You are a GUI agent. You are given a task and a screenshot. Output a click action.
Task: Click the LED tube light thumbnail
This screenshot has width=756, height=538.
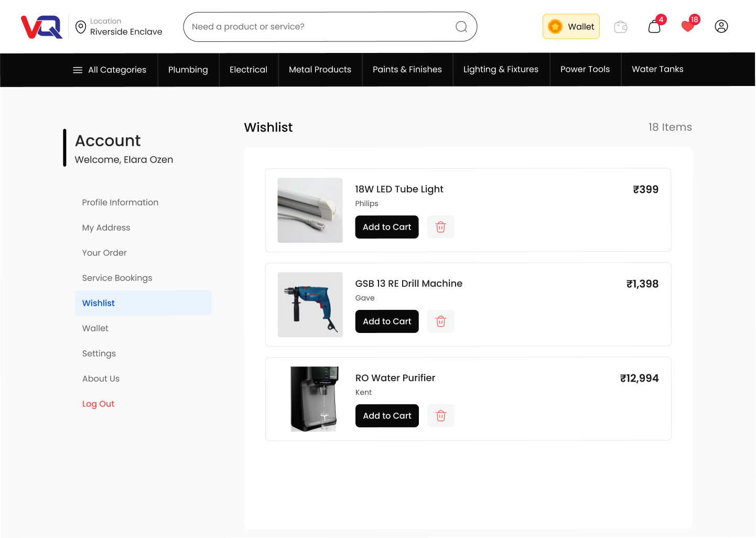(x=310, y=210)
